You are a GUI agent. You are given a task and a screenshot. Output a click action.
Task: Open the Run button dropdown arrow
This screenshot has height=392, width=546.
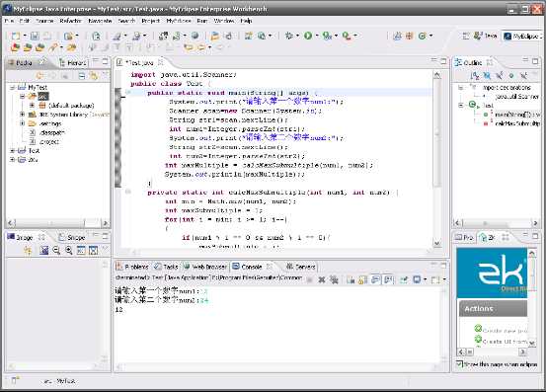point(317,36)
